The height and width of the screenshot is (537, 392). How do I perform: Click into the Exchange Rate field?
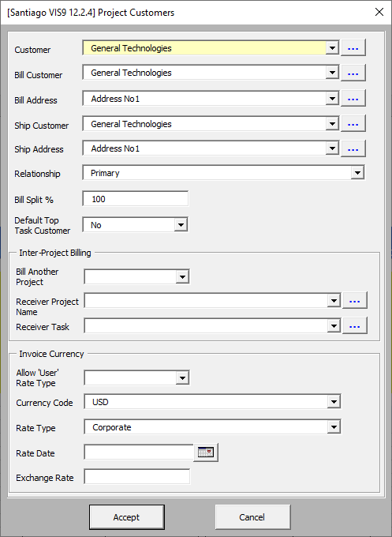(136, 477)
